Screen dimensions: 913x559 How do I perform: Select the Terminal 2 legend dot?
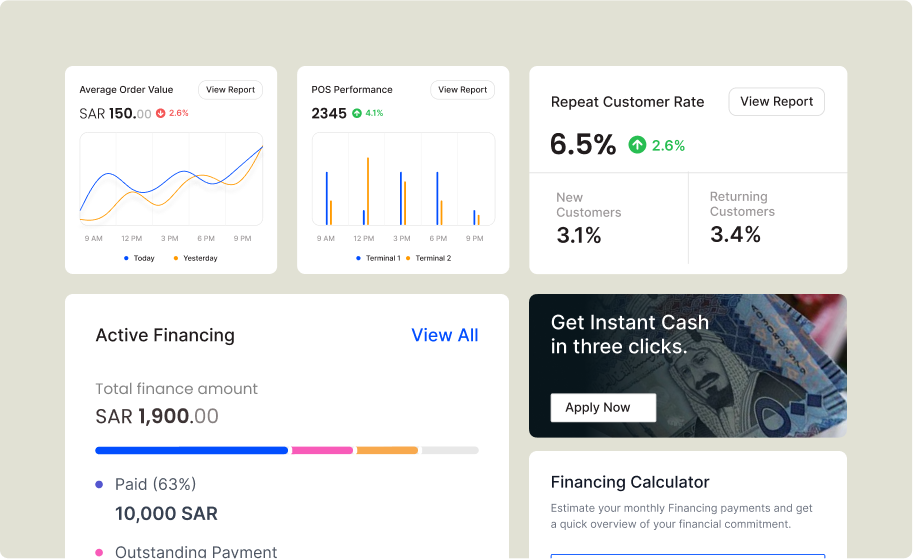pos(408,258)
